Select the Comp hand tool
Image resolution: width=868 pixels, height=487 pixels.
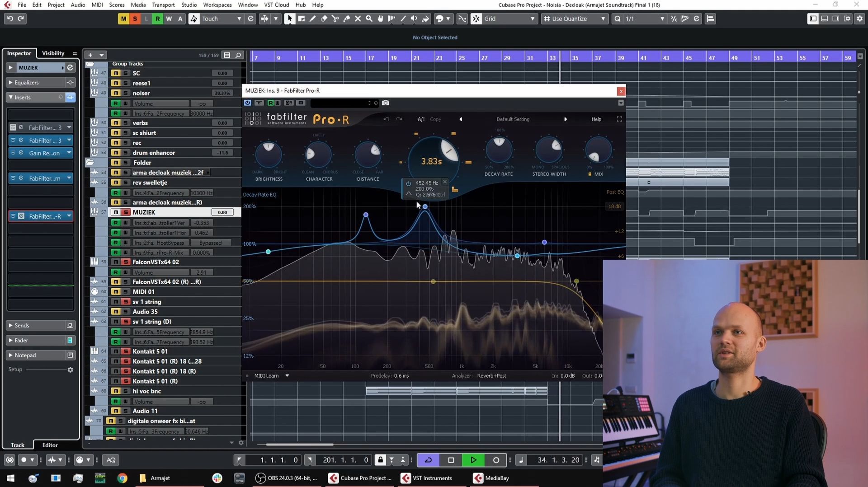[x=380, y=19]
